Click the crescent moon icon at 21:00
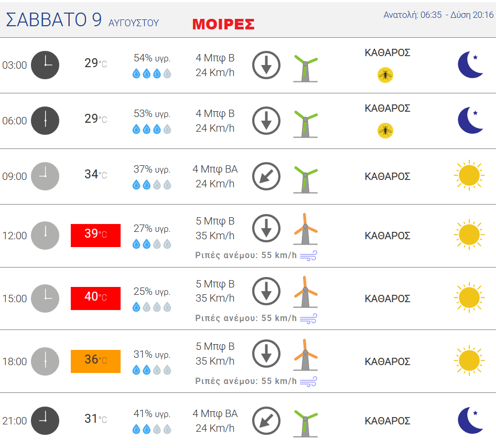This screenshot has height=448, width=496. point(470,421)
